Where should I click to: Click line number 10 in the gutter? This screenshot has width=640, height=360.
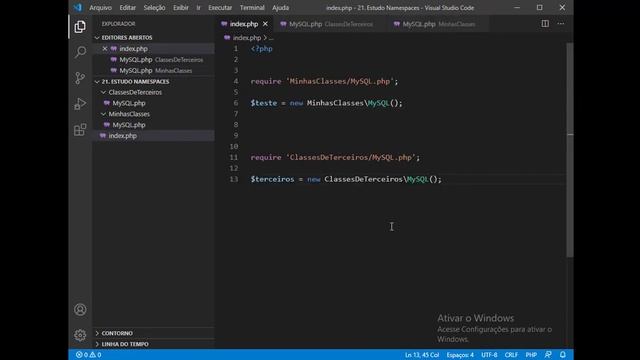(233, 147)
